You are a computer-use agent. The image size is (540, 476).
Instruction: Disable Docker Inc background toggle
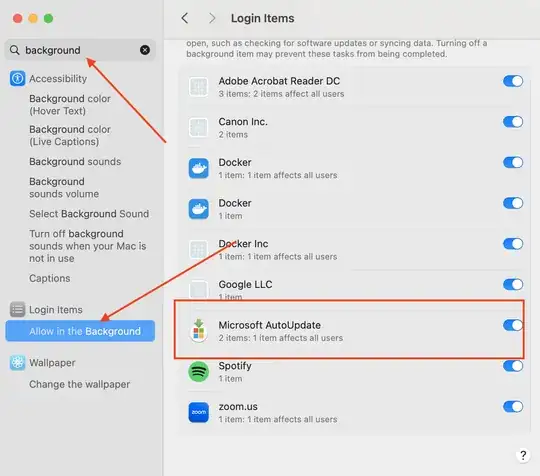[513, 244]
